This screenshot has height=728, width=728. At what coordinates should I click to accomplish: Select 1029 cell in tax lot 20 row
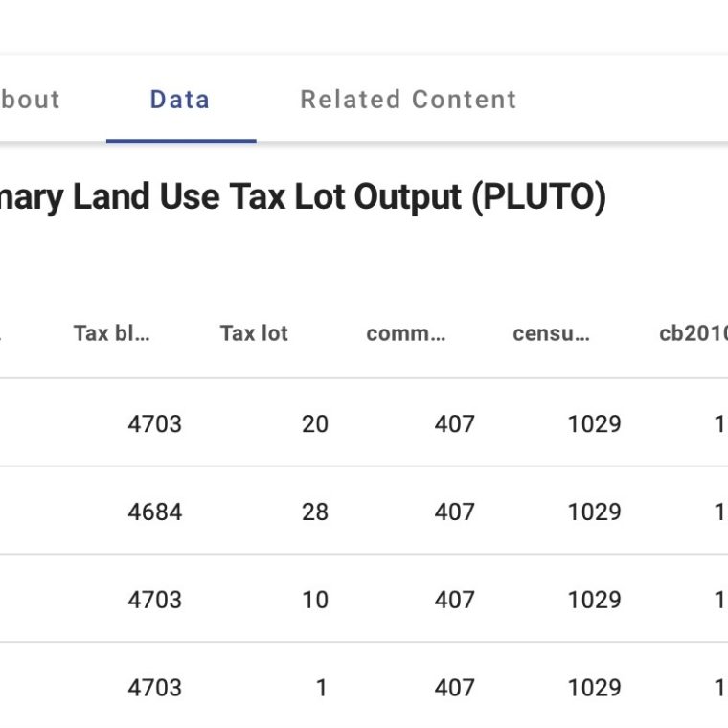click(x=594, y=423)
